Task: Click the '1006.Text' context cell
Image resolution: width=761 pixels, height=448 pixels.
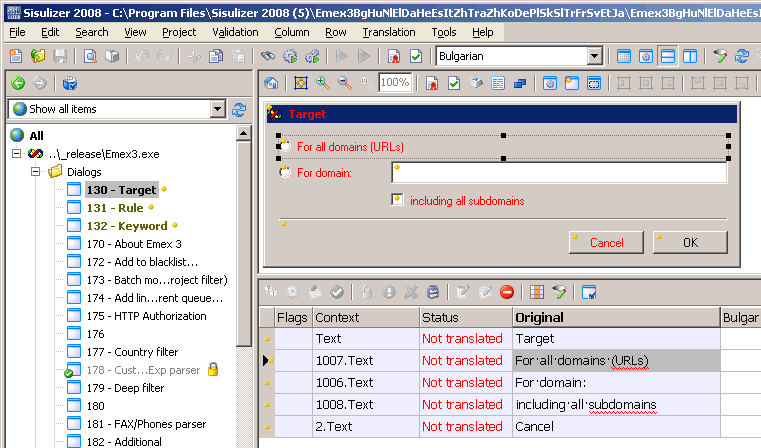Action: pyautogui.click(x=366, y=382)
